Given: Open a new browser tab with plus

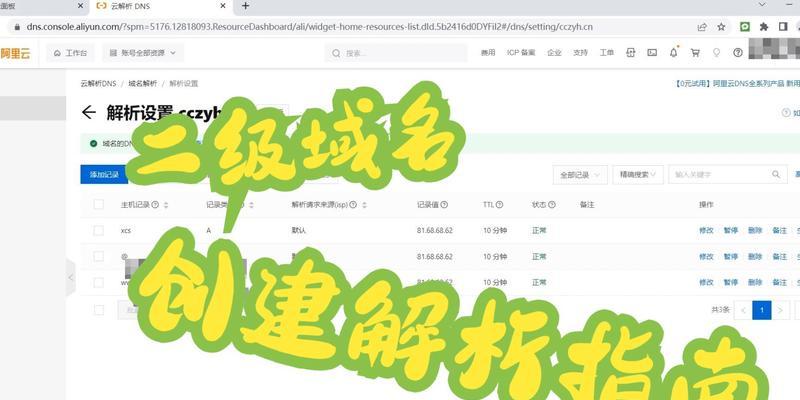Looking at the screenshot, I should [x=245, y=6].
